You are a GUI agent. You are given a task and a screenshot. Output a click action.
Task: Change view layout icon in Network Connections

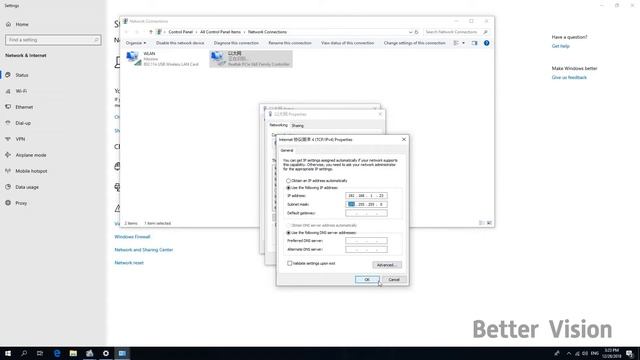pyautogui.click(x=456, y=43)
